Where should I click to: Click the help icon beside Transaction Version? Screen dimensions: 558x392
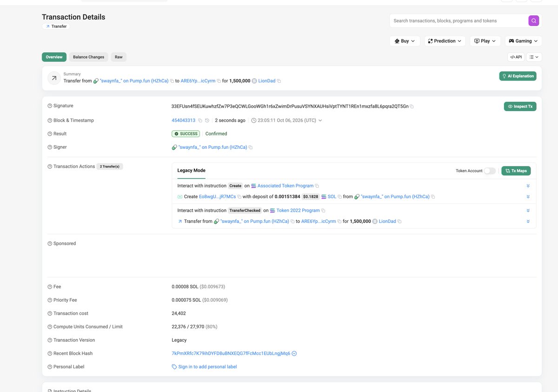pyautogui.click(x=50, y=340)
